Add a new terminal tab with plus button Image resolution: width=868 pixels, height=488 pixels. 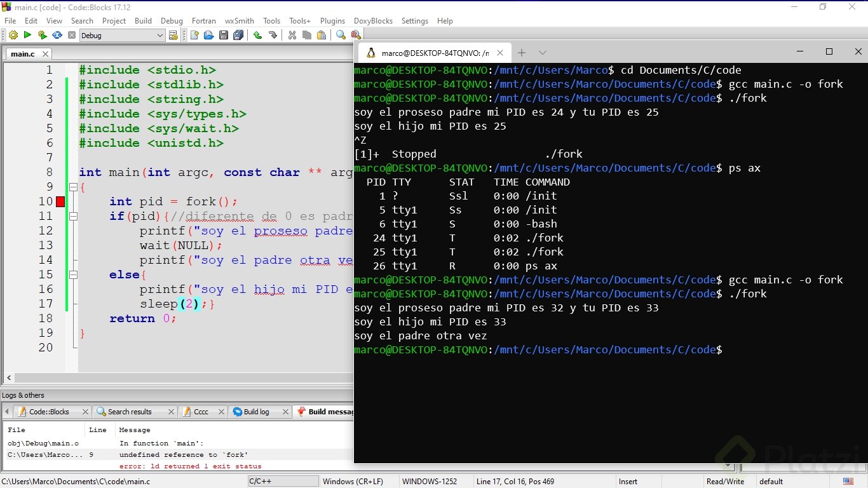[521, 53]
